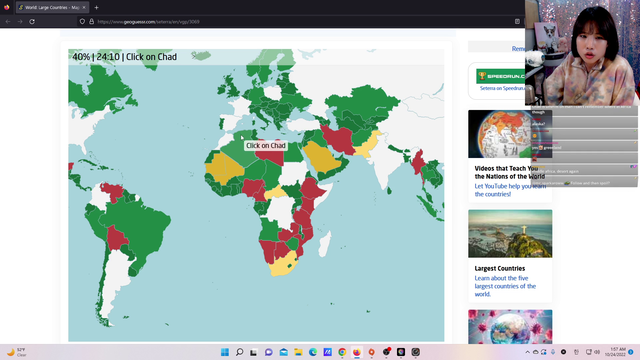Open volume control in system tray
640x360 pixels.
pos(597,352)
